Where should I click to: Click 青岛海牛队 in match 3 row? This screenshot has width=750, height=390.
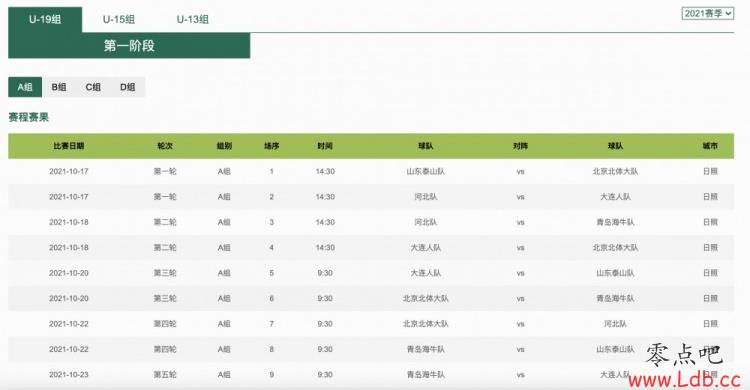tap(615, 222)
